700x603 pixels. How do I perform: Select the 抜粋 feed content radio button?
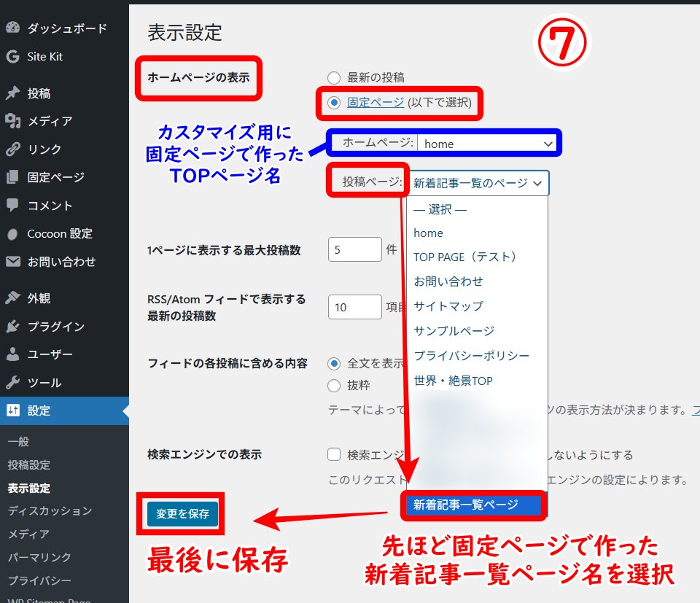click(334, 386)
